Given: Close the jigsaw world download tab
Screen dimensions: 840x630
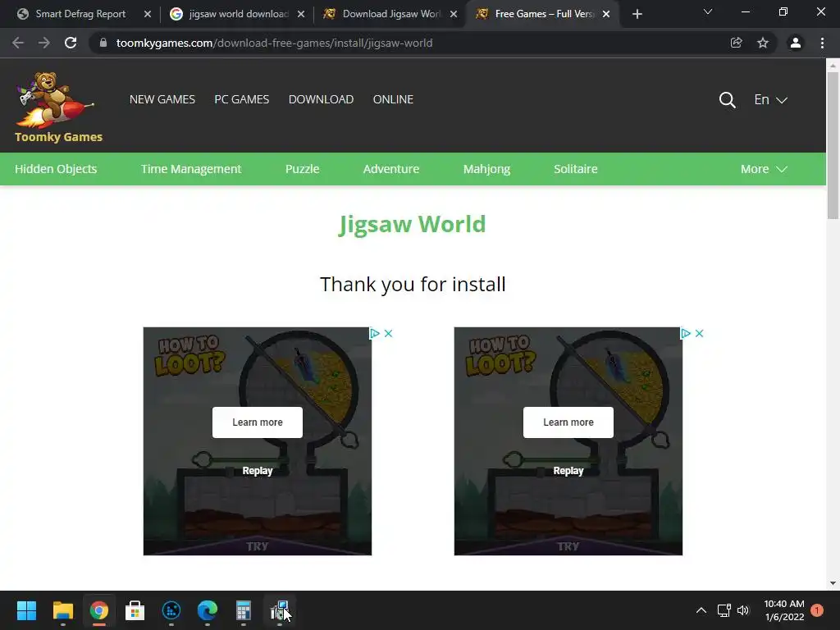Looking at the screenshot, I should pos(301,14).
